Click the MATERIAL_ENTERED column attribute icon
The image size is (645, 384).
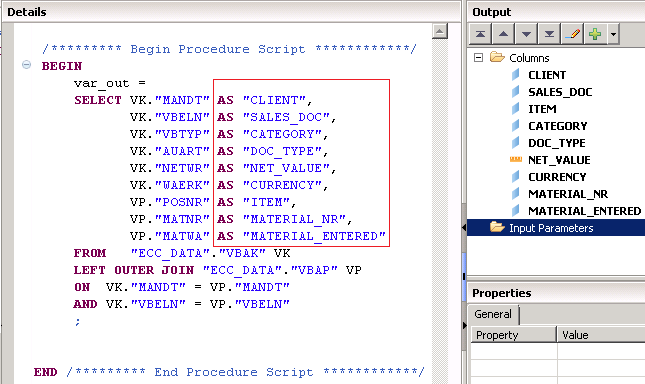tap(515, 211)
